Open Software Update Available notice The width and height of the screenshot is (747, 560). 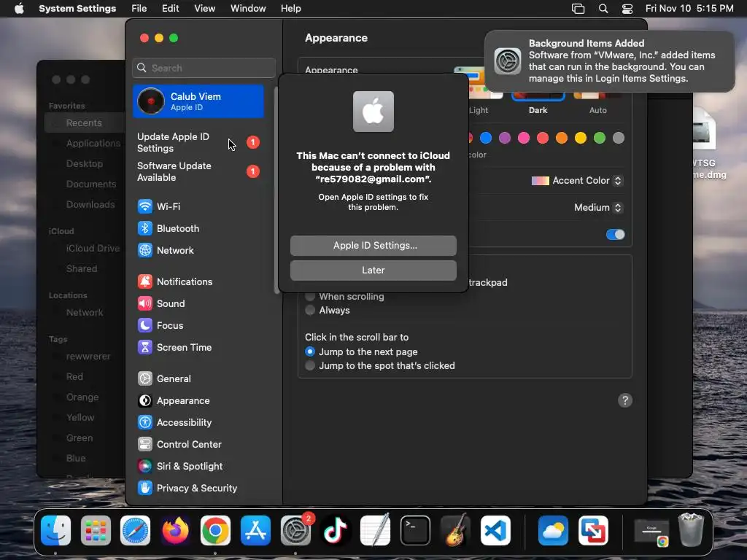[x=198, y=171]
